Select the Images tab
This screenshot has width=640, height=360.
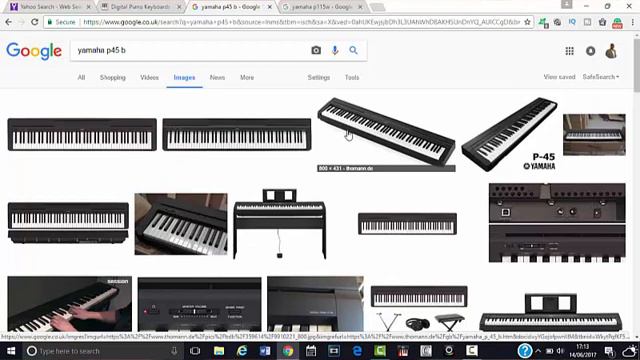coord(184,78)
